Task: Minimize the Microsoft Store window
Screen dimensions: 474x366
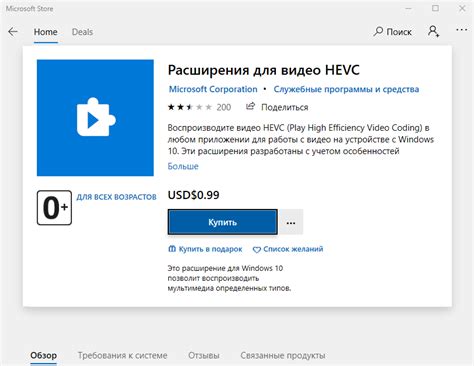Action: 408,8
